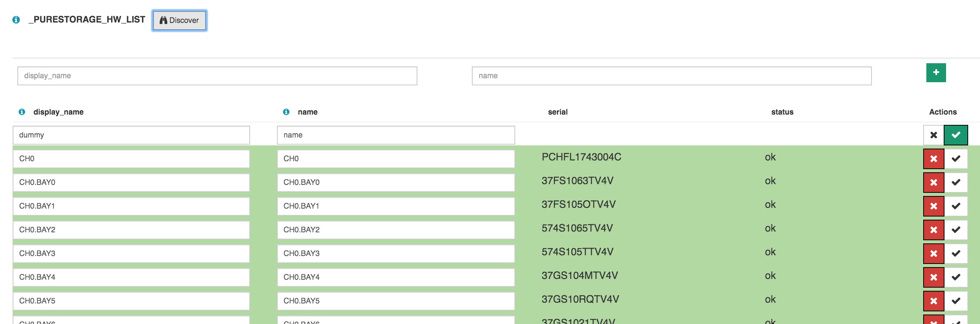Image resolution: width=980 pixels, height=324 pixels.
Task: Click the display_name column header label
Action: 58,112
